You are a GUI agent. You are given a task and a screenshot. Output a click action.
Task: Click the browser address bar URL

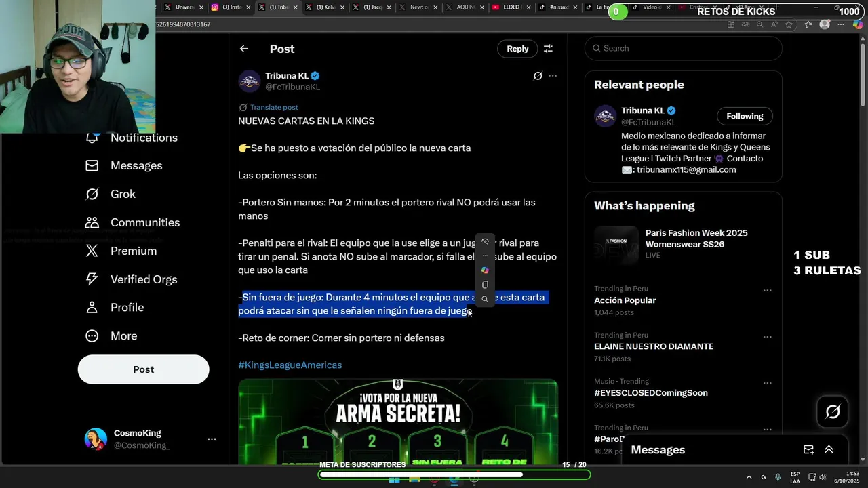[183, 24]
